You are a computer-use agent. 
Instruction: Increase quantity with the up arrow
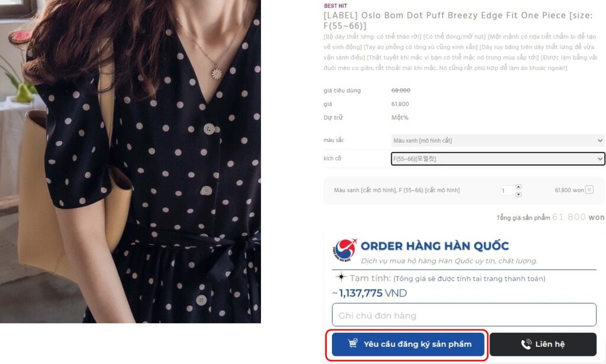click(518, 186)
